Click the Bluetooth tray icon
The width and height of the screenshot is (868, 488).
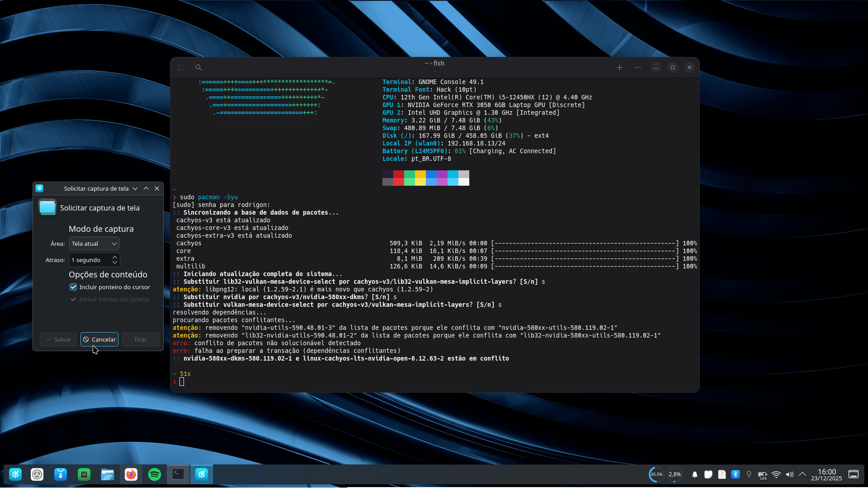(x=736, y=474)
